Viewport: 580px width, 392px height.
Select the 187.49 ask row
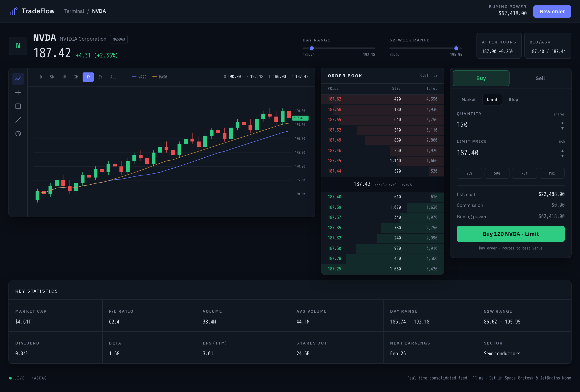383,140
